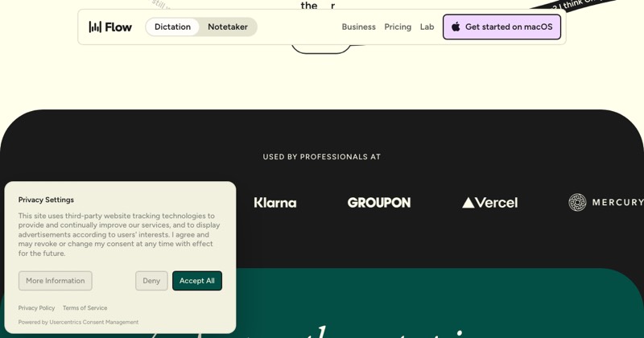Viewport: 644px width, 338px height.
Task: Click the 'USED BY PROFESSIONALS AT' heading
Action: tap(322, 157)
